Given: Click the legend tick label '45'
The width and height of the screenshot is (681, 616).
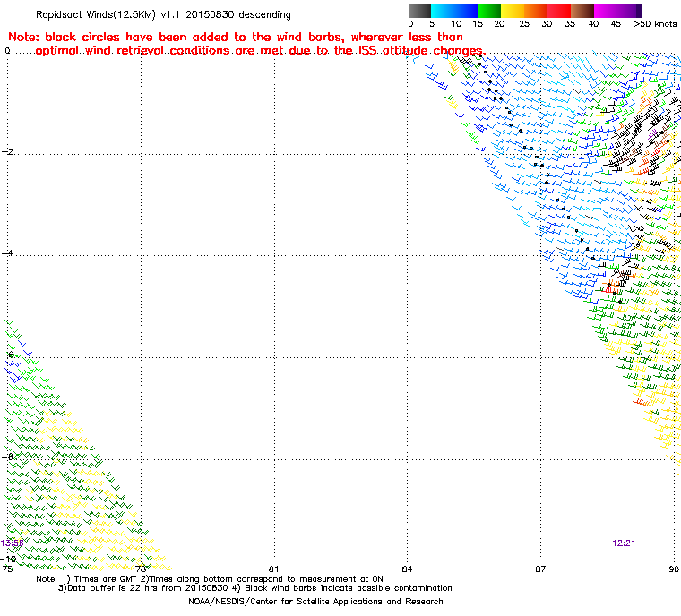Looking at the screenshot, I should pos(616,24).
